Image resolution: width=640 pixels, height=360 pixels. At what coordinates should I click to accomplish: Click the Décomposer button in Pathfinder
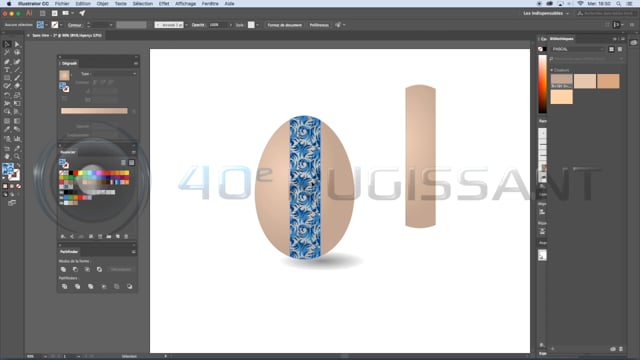(x=121, y=269)
